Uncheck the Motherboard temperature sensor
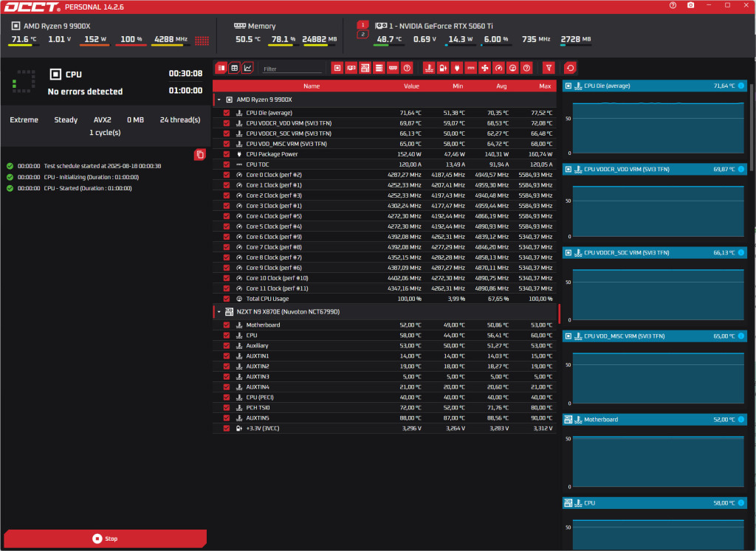This screenshot has width=756, height=551. (227, 325)
